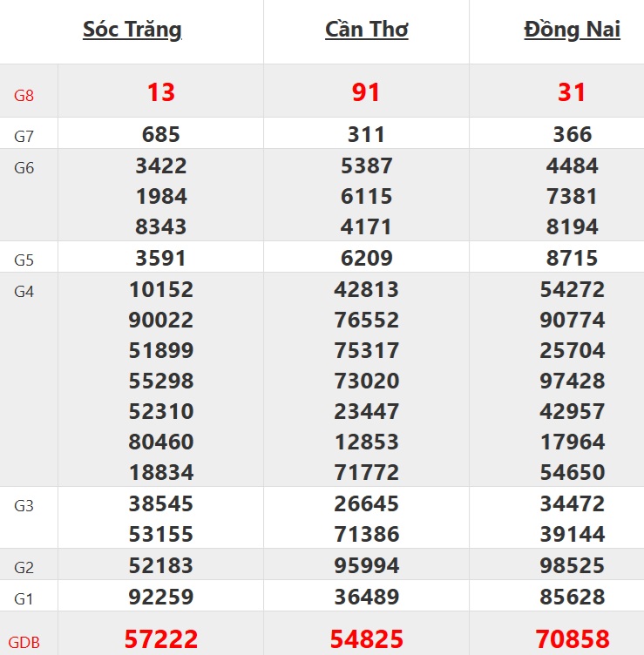This screenshot has width=644, height=655.
Task: Click G1 number 85628 for Đồng Nai
Action: [572, 598]
